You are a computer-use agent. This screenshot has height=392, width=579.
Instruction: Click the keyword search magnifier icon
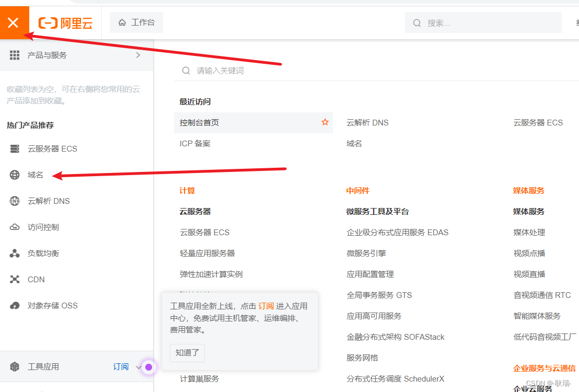[x=186, y=71]
